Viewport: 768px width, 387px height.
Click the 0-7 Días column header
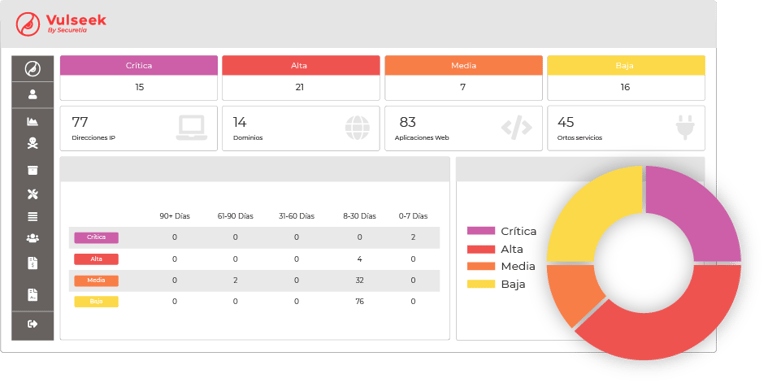413,216
